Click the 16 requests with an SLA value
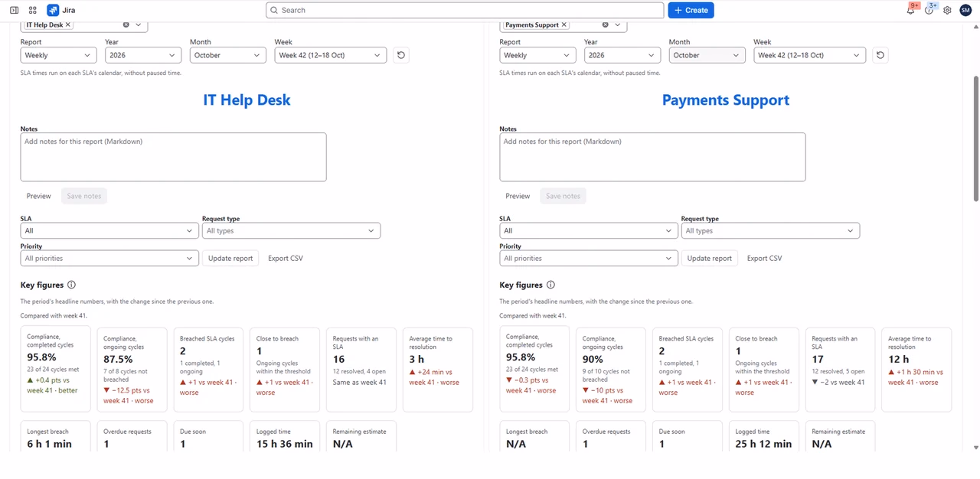Screen dimensions: 980x479 pyautogui.click(x=339, y=359)
